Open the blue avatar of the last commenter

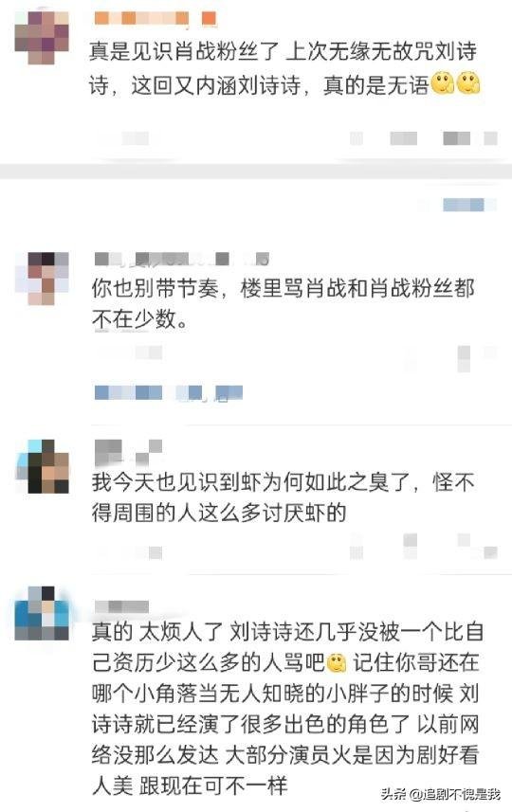pos(42,613)
